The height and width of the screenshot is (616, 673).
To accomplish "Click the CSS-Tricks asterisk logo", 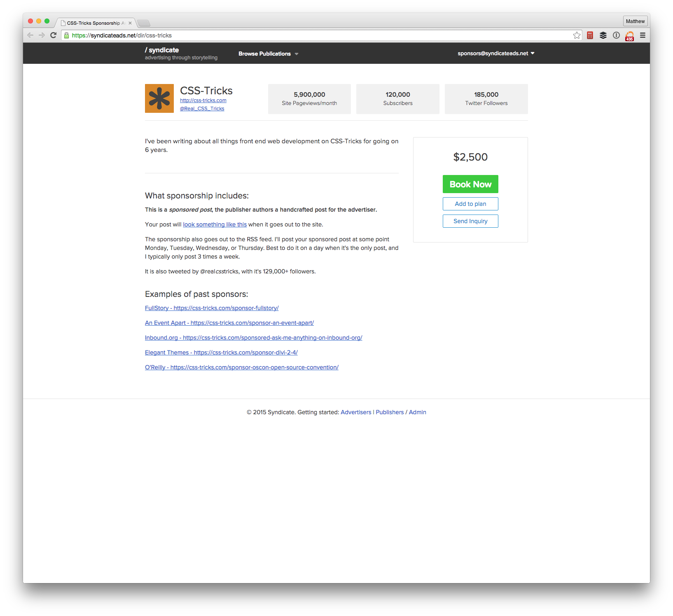I will (159, 98).
